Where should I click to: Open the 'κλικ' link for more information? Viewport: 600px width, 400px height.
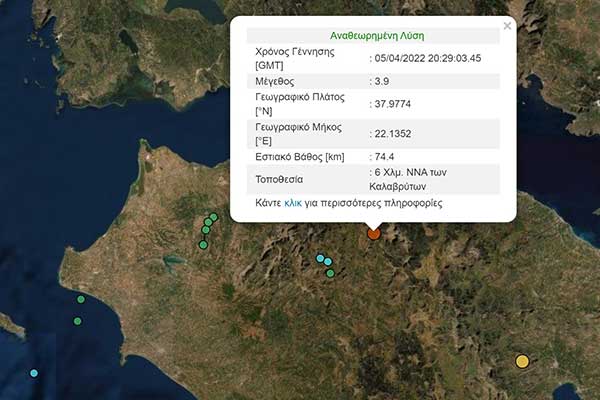click(x=293, y=203)
